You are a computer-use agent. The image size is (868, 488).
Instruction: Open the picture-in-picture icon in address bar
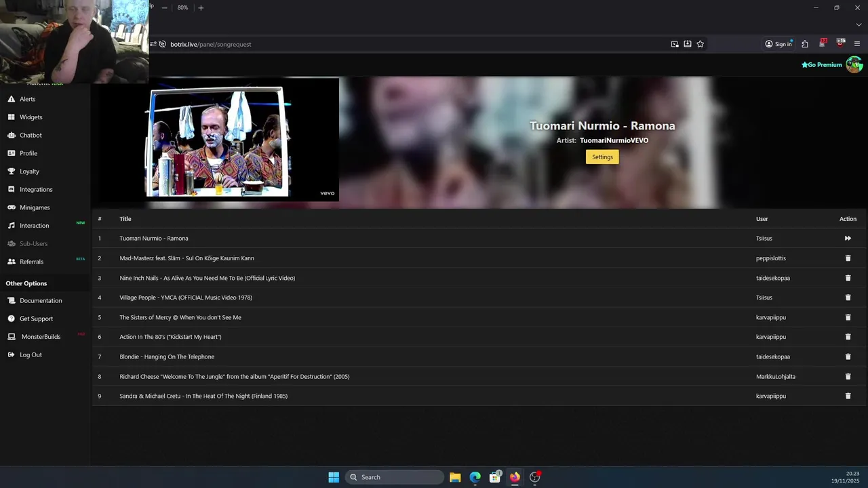(x=675, y=44)
